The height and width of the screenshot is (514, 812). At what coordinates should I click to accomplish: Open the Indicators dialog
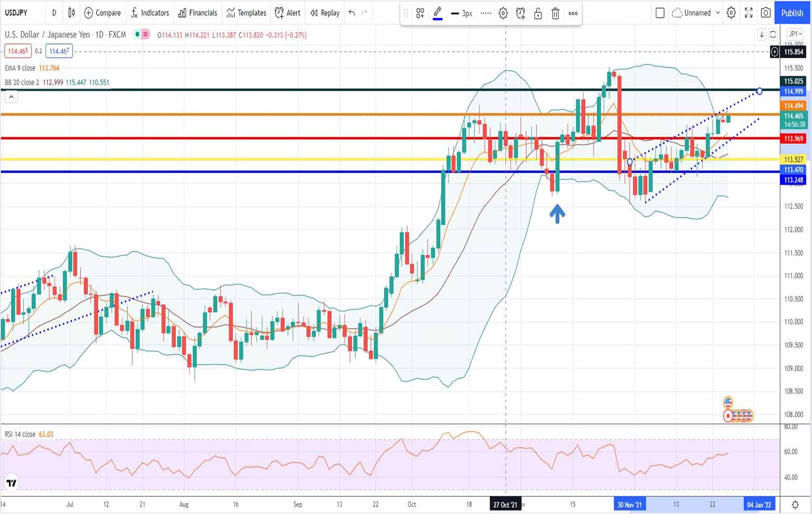(x=149, y=13)
